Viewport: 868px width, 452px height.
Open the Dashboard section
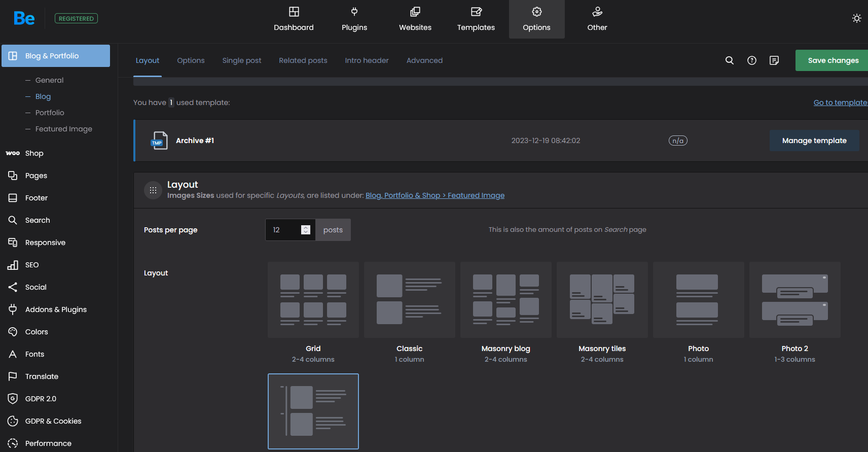(x=294, y=19)
